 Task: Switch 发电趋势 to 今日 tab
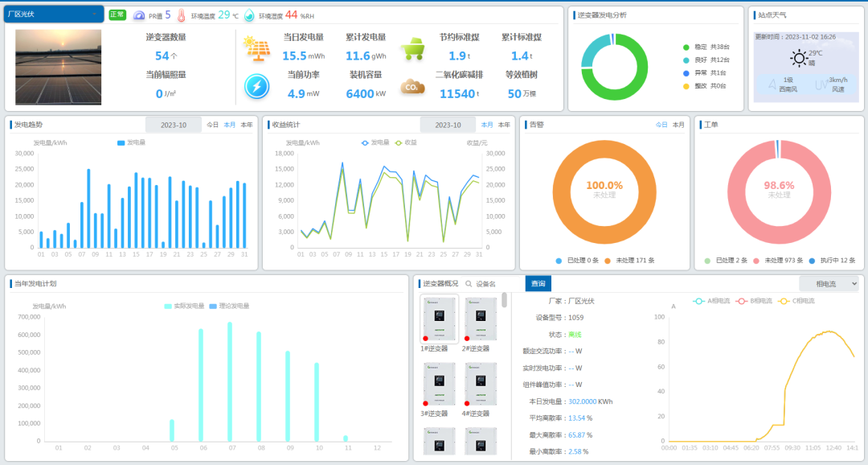click(x=212, y=126)
